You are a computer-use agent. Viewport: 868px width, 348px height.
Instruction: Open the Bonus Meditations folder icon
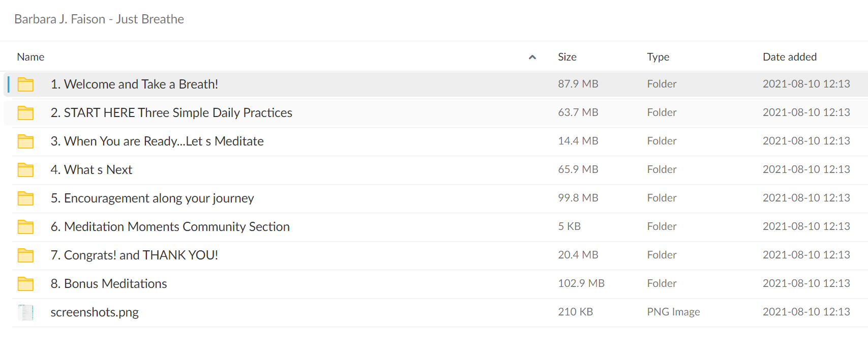click(x=25, y=284)
